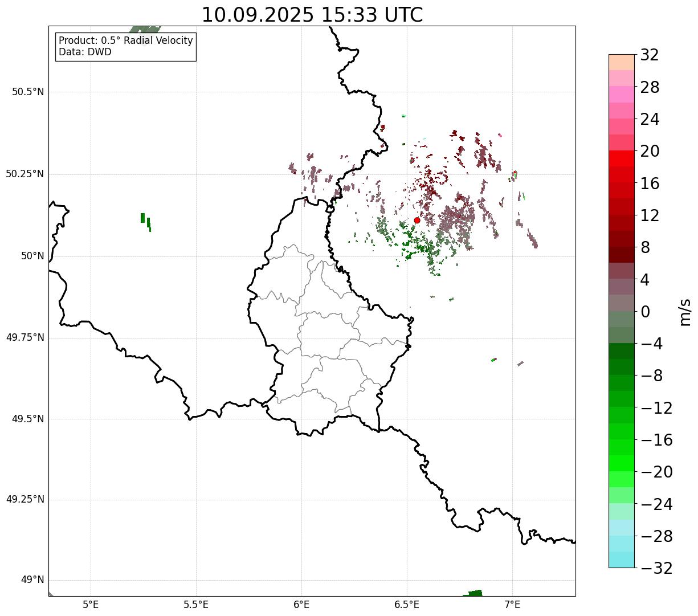Click the 50.5°N latitude label
The image size is (698, 616).
pyautogui.click(x=28, y=92)
